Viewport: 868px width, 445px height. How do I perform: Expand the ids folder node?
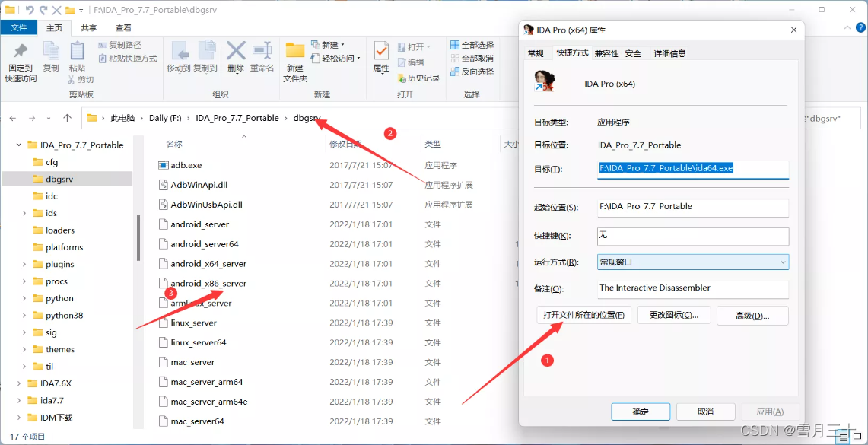(x=24, y=213)
